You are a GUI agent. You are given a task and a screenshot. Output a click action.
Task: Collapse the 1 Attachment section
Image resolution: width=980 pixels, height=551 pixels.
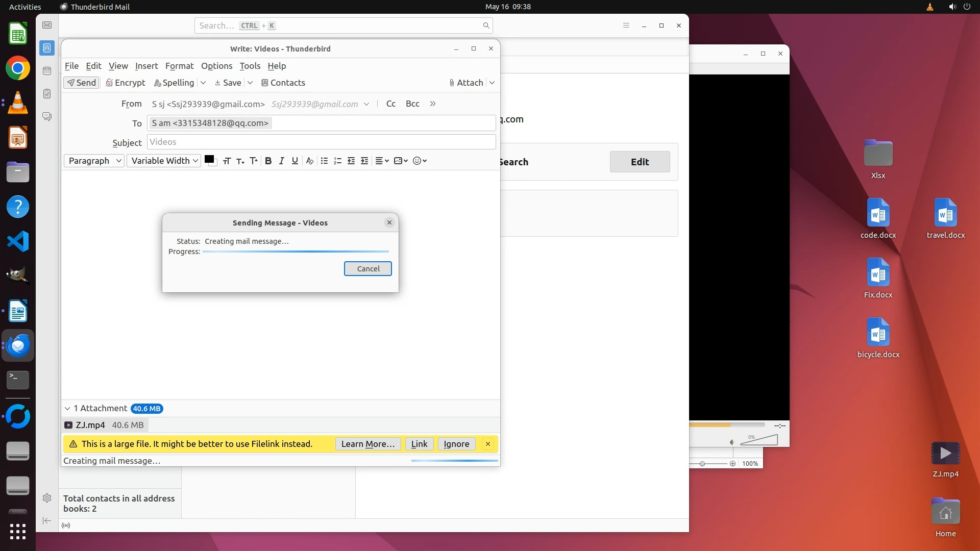click(67, 408)
